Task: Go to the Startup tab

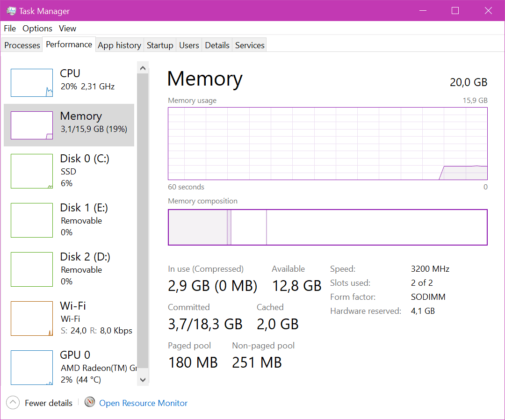Action: pyautogui.click(x=160, y=45)
